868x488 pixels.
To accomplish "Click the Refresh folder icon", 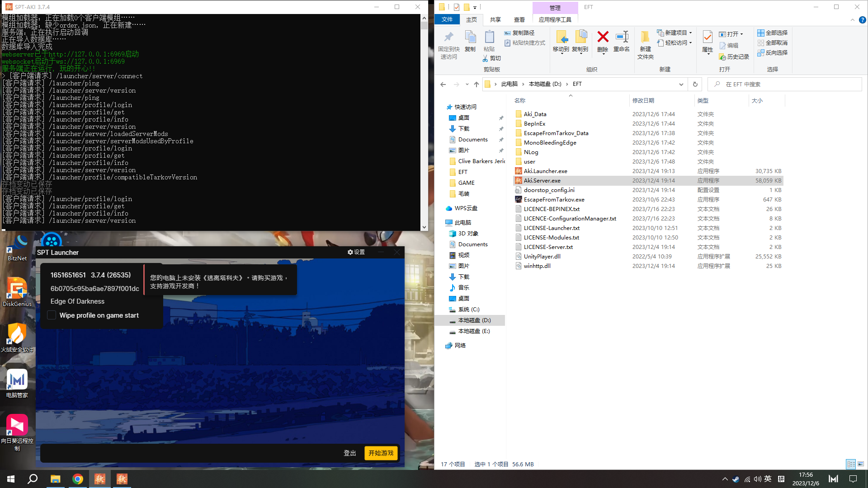I will click(x=695, y=84).
